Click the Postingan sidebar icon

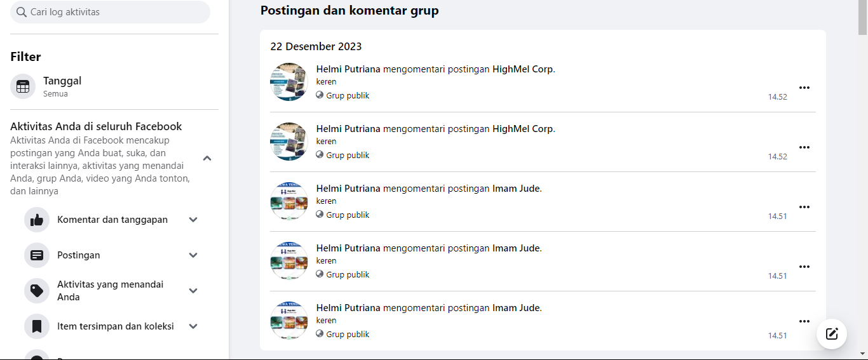point(37,255)
